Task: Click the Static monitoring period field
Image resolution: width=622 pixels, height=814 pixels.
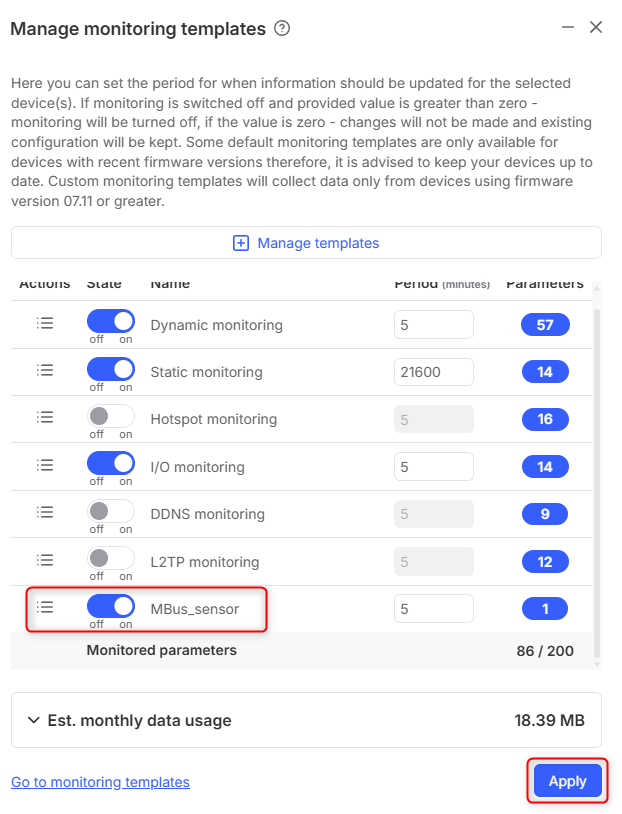Action: pos(433,372)
